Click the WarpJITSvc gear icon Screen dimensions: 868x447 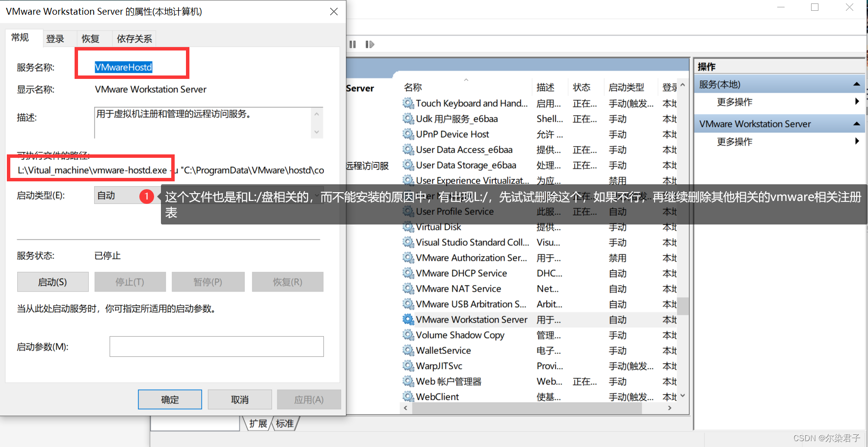pos(408,366)
